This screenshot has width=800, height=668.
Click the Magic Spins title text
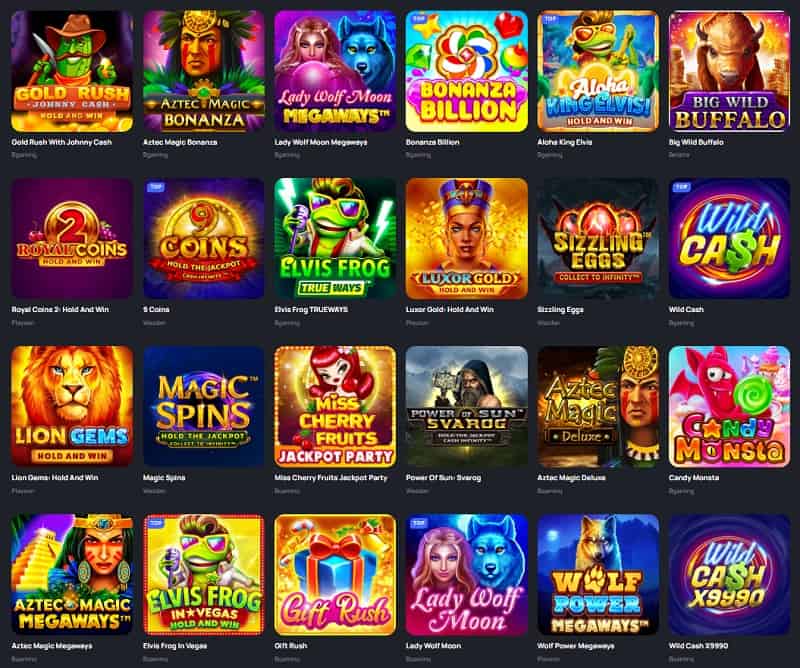164,478
